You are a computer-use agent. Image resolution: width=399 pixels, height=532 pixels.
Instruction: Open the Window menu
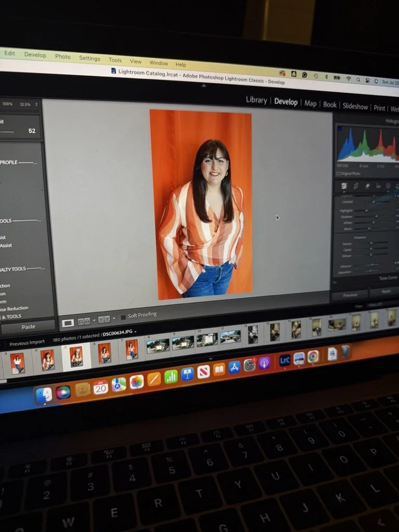(x=158, y=63)
